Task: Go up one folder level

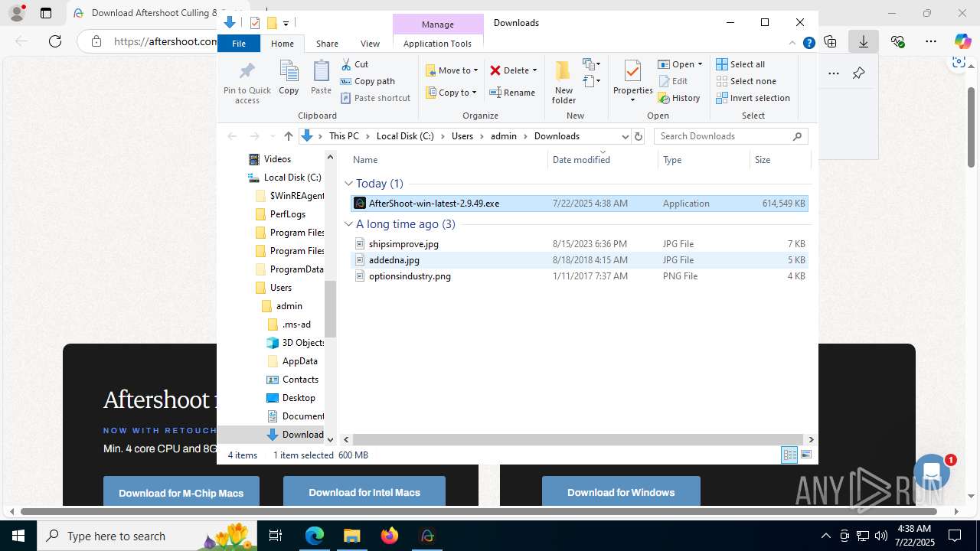Action: coord(288,136)
